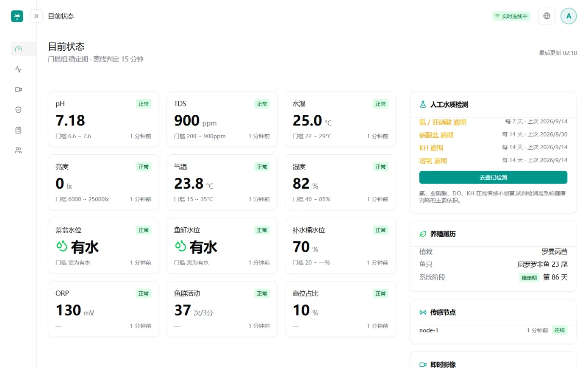Screen dimensions: 588x368
Task: Click the signal icon beside 传感节点
Action: point(423,312)
